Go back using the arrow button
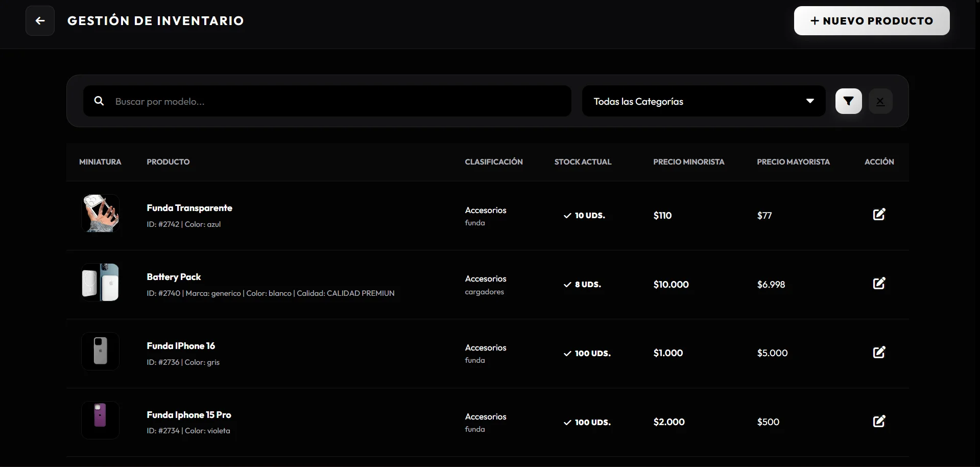This screenshot has width=980, height=467. coord(40,21)
